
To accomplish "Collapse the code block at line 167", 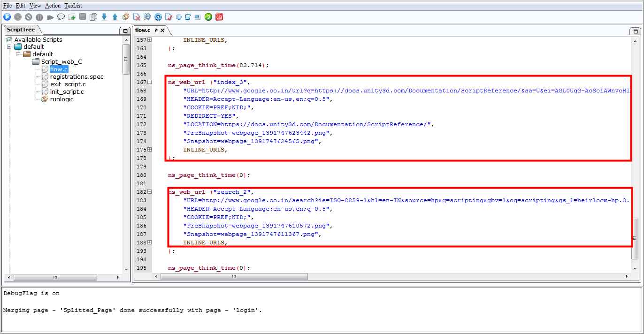I will click(150, 82).
